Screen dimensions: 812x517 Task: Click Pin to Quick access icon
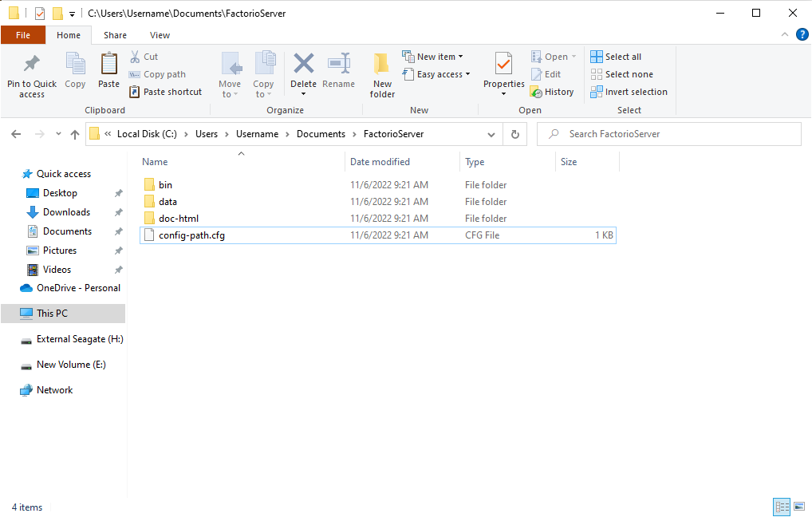point(32,65)
